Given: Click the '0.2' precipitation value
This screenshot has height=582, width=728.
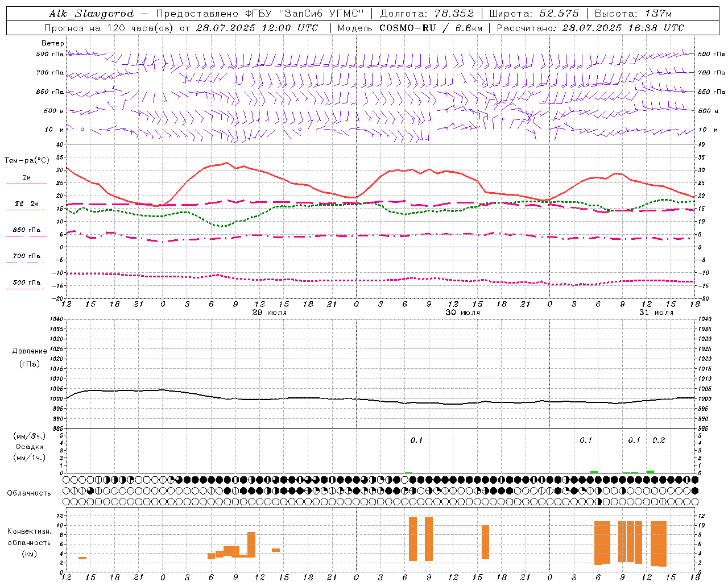Looking at the screenshot, I should (659, 440).
